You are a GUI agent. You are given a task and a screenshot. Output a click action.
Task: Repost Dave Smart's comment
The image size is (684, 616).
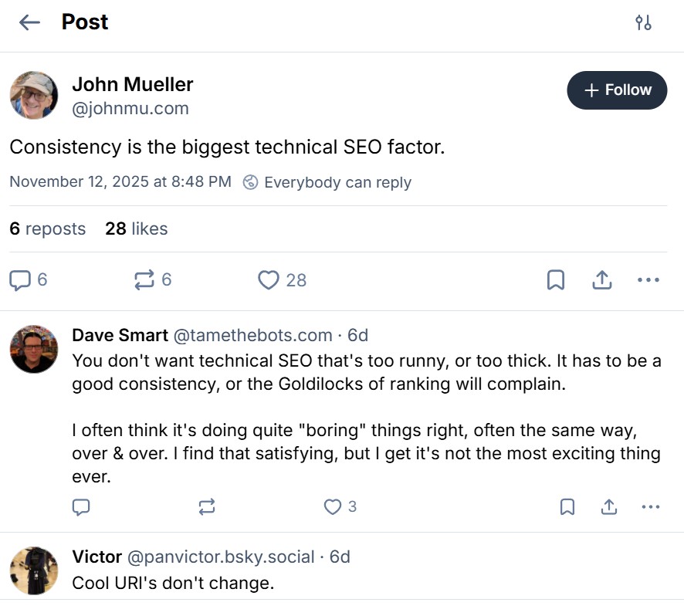click(207, 507)
